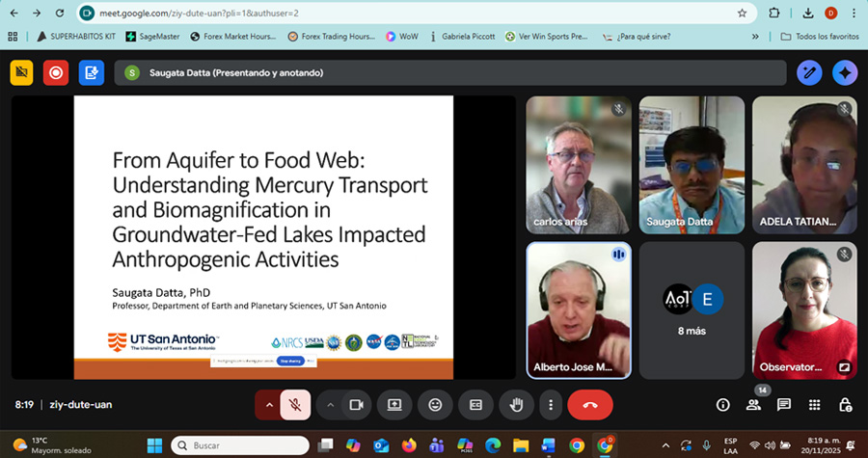Click the present screen button

click(x=394, y=405)
